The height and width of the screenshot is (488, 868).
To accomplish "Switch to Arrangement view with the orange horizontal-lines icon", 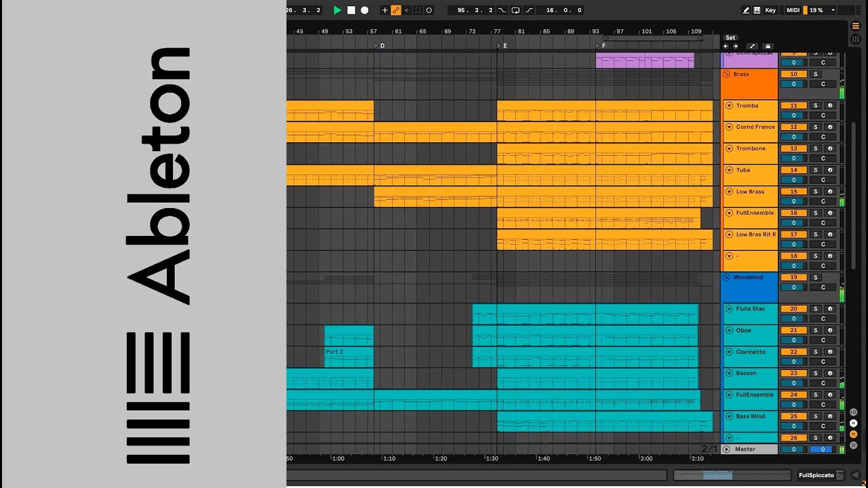I will tap(855, 26).
